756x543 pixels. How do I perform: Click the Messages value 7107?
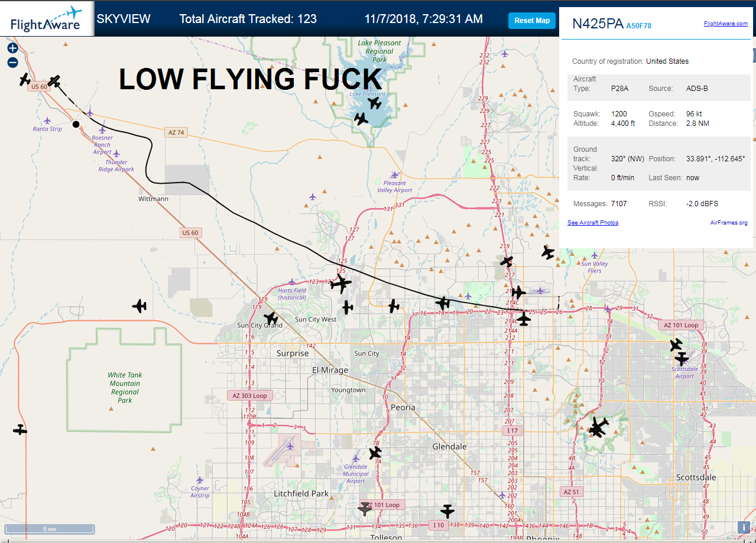pyautogui.click(x=619, y=204)
